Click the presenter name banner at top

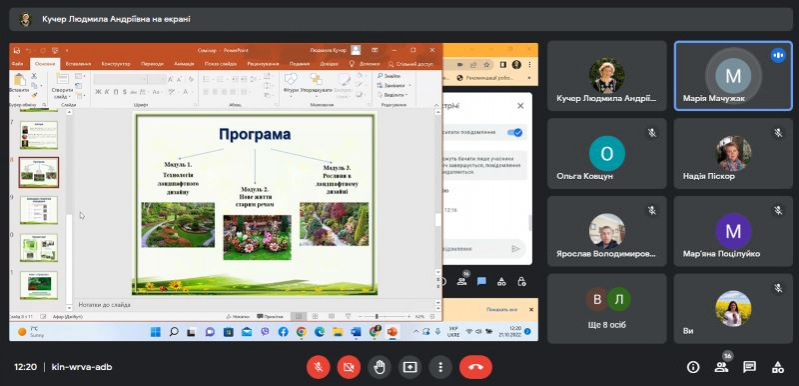401,19
